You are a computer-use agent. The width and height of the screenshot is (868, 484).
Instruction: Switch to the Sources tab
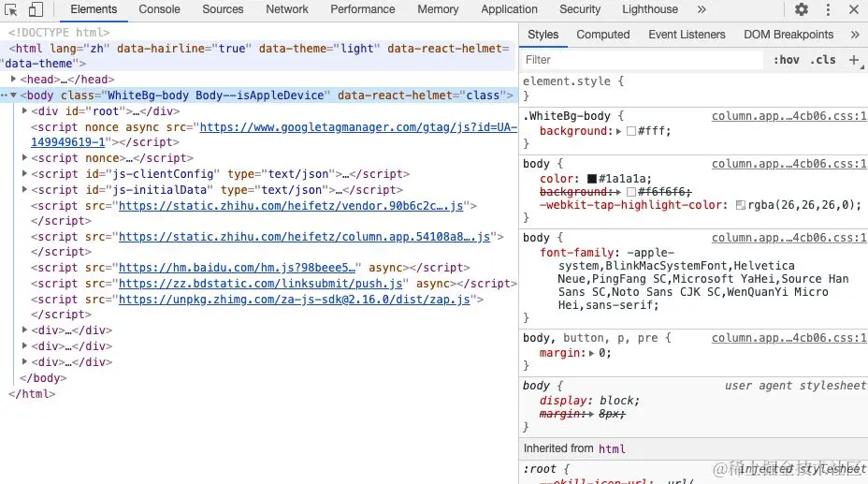click(223, 9)
